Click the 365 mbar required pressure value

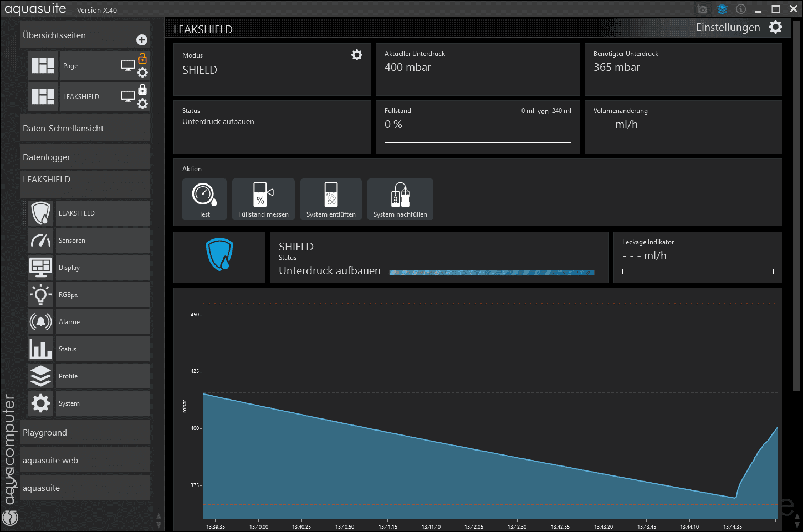617,67
